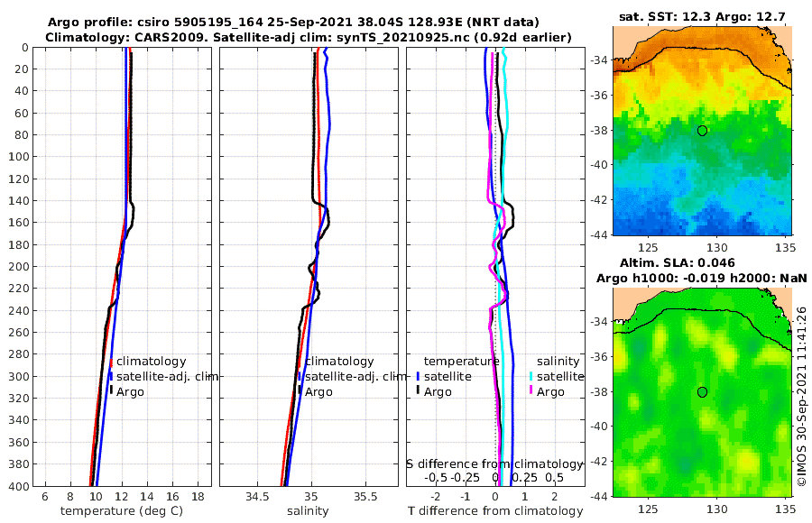812x523 pixels.
Task: Click the 'T difference from climatology' axis label
Action: pyautogui.click(x=495, y=511)
